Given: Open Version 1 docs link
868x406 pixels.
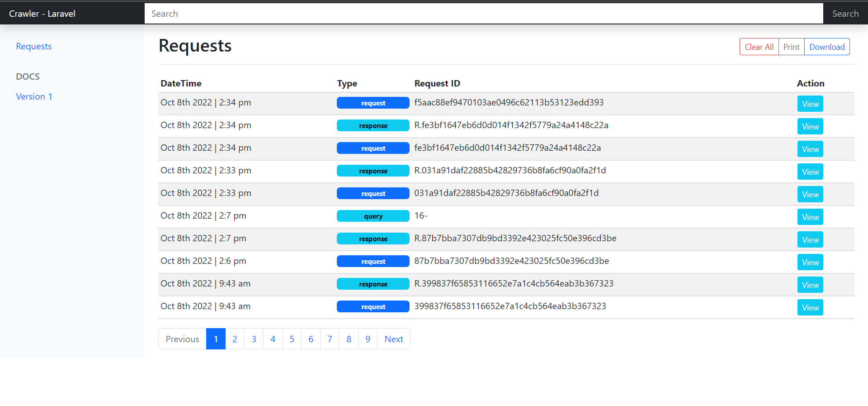Looking at the screenshot, I should (x=34, y=96).
